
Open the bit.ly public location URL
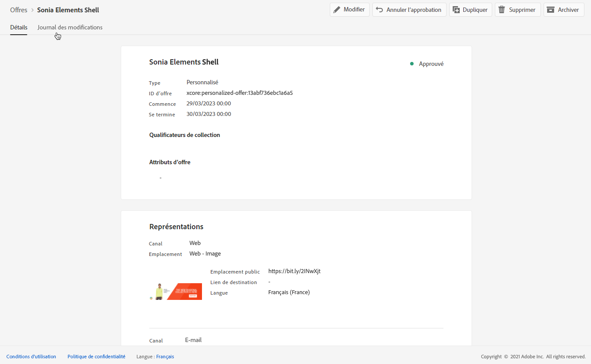294,271
